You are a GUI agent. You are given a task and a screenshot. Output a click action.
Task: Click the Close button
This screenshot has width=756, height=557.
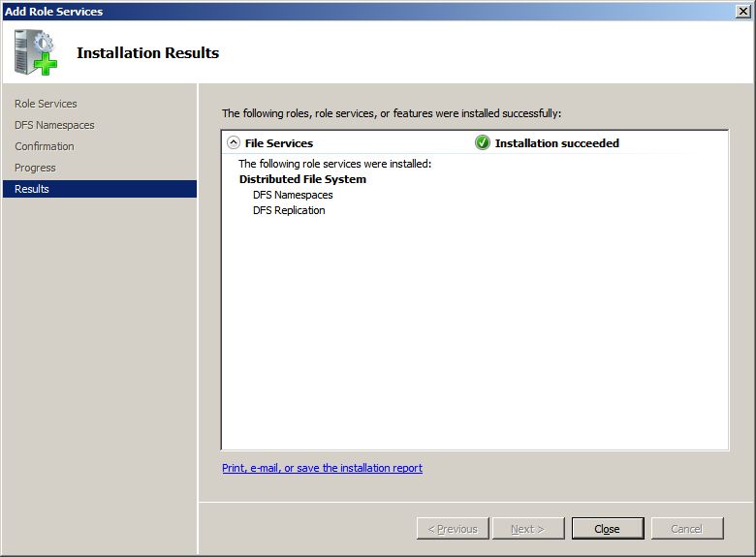coord(608,529)
